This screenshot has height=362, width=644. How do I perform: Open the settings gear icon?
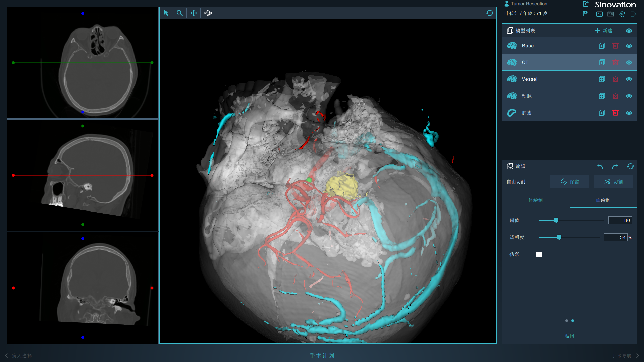tap(622, 14)
